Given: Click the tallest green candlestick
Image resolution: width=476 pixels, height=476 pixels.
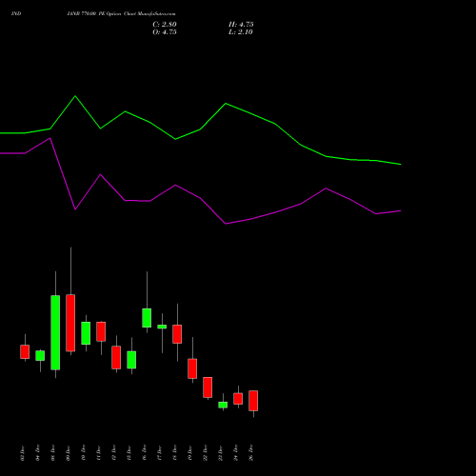Looking at the screenshot, I should [55, 332].
